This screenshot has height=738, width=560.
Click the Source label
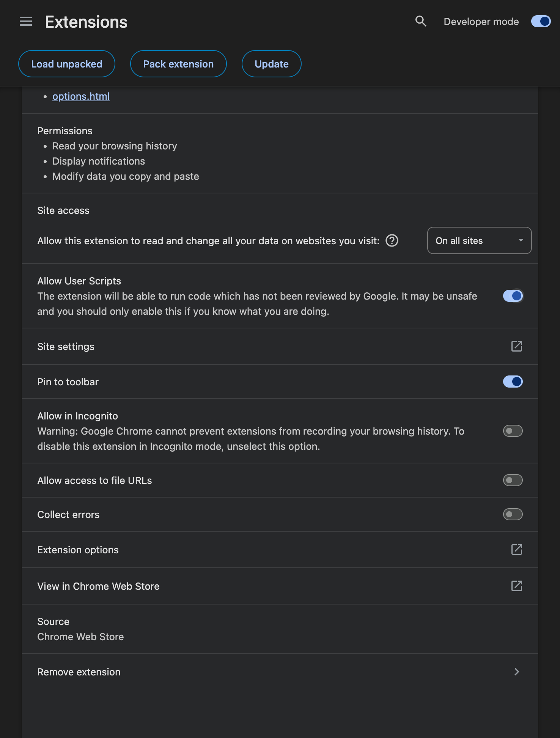pyautogui.click(x=53, y=622)
